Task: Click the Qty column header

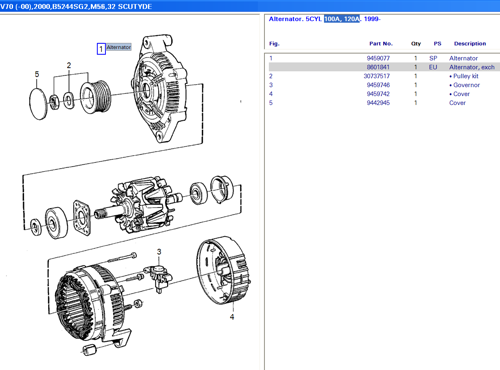Action: [x=416, y=44]
